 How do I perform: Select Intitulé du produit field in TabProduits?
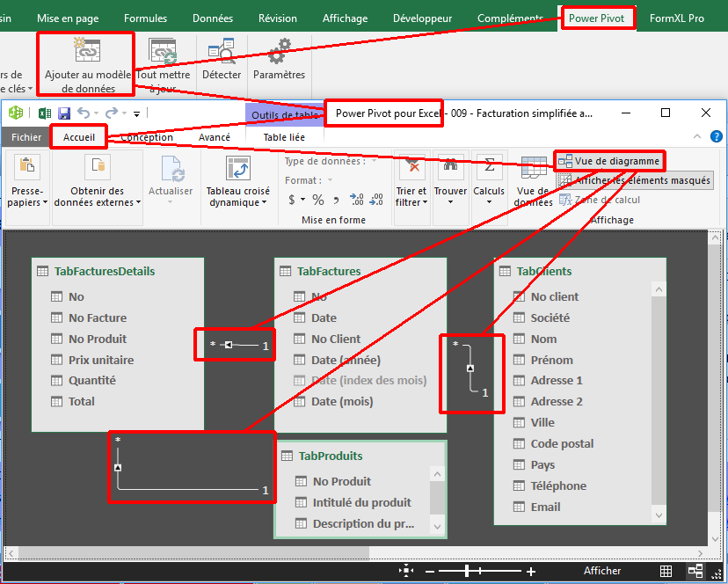(x=353, y=503)
